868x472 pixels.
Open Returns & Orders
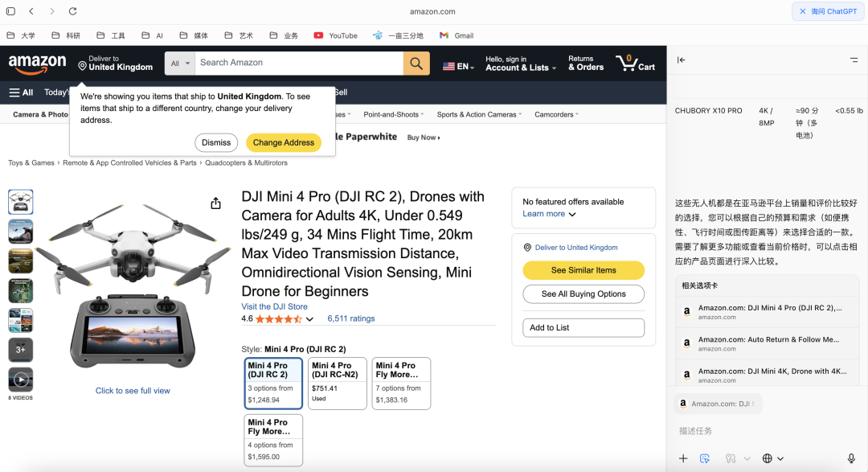point(586,64)
